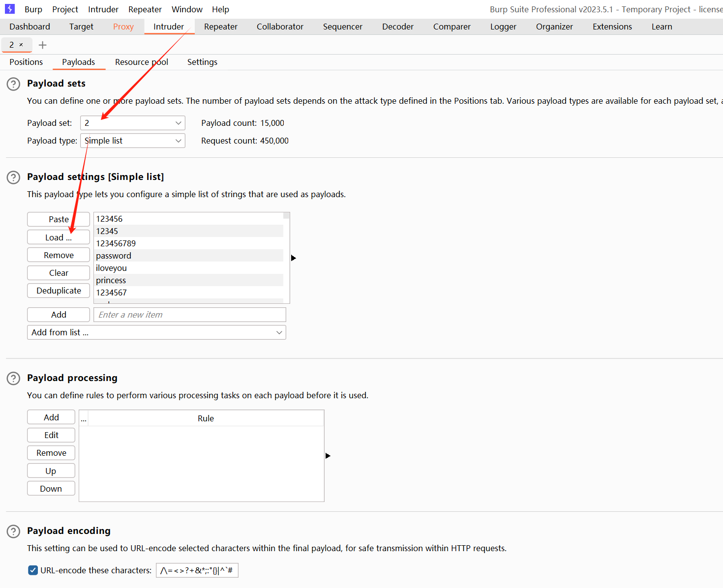
Task: Open the Learn tab
Action: [x=662, y=27]
